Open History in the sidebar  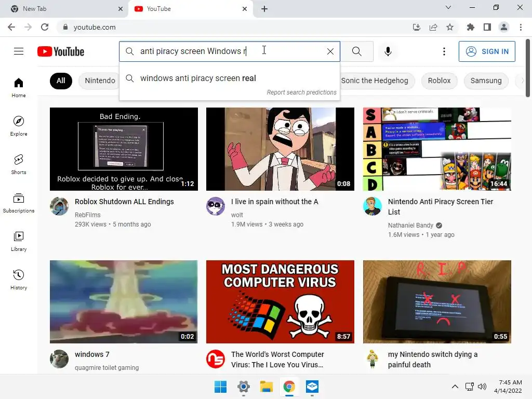(19, 280)
